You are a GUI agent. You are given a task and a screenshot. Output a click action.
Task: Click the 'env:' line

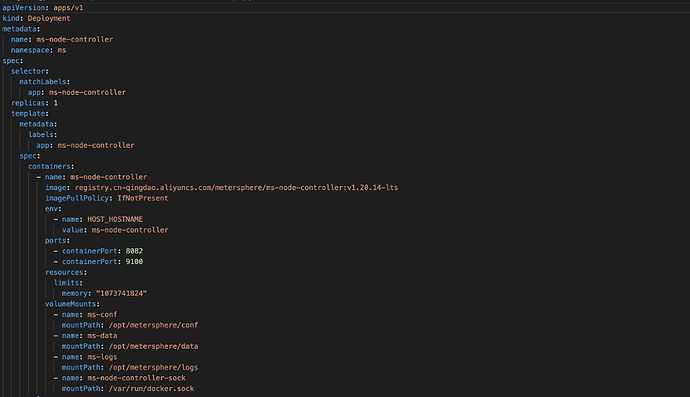[53, 209]
